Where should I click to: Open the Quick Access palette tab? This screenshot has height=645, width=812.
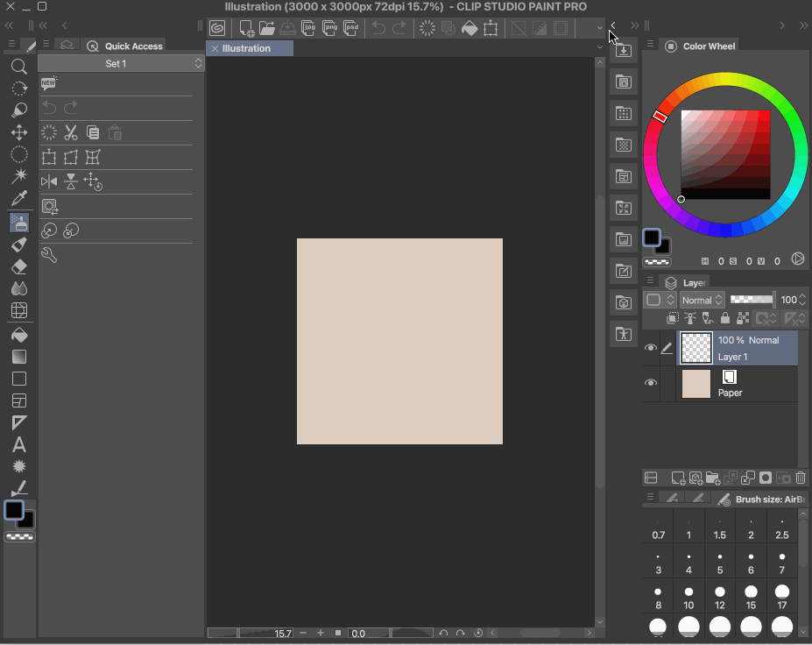pyautogui.click(x=126, y=46)
